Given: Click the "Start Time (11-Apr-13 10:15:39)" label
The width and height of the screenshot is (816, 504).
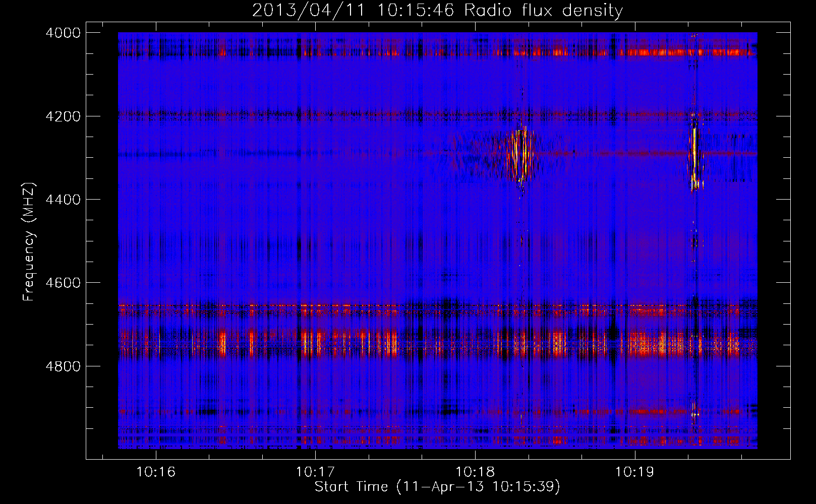Looking at the screenshot, I should (437, 487).
